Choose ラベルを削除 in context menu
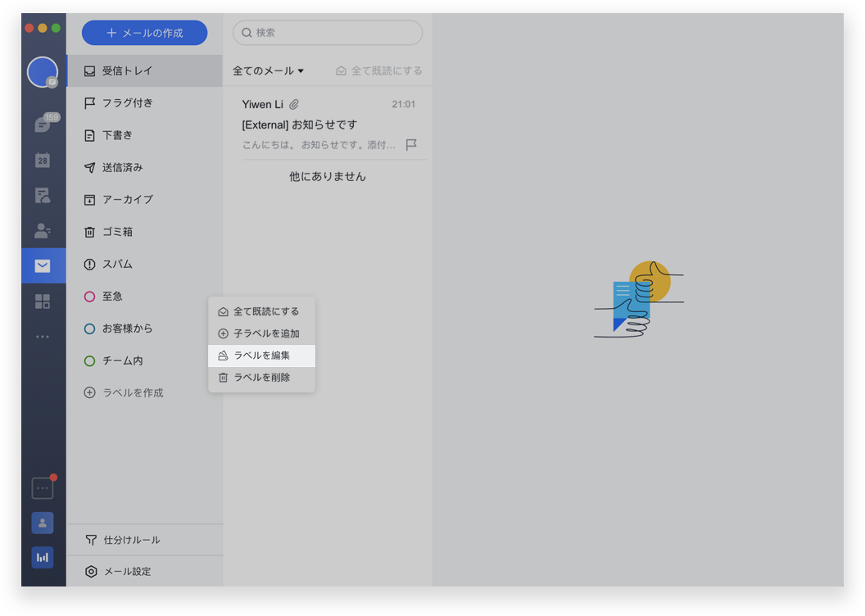The height and width of the screenshot is (616, 865). tap(261, 378)
